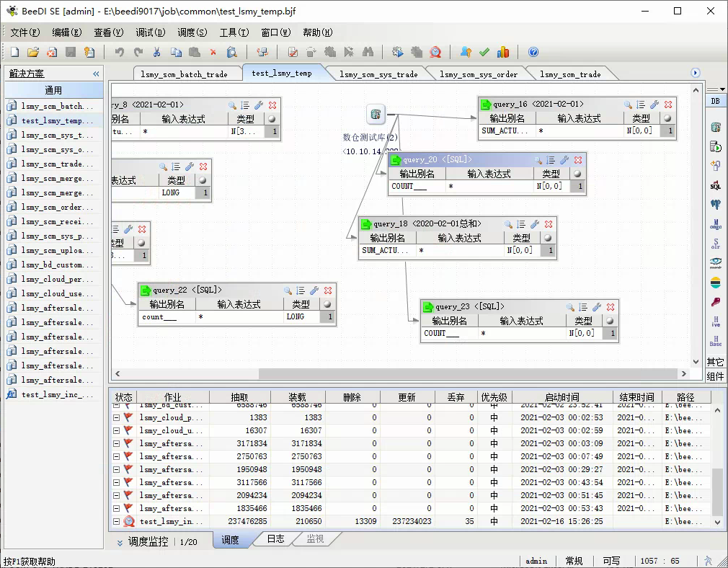This screenshot has height=568, width=728.
Task: Click the user with key toolbar icon
Action: (466, 52)
